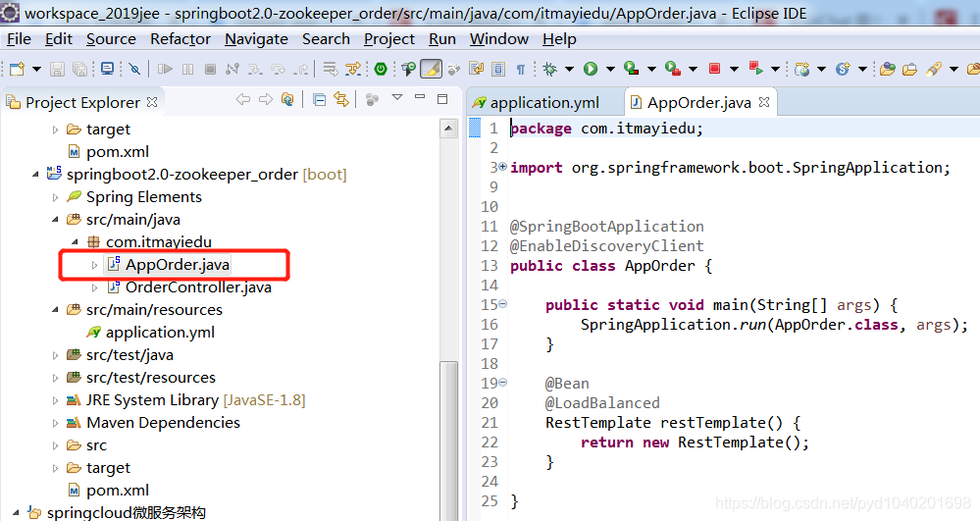Screen dimensions: 980x521
Task: Click the Search flashlight toolbar icon
Action: coord(934,69)
